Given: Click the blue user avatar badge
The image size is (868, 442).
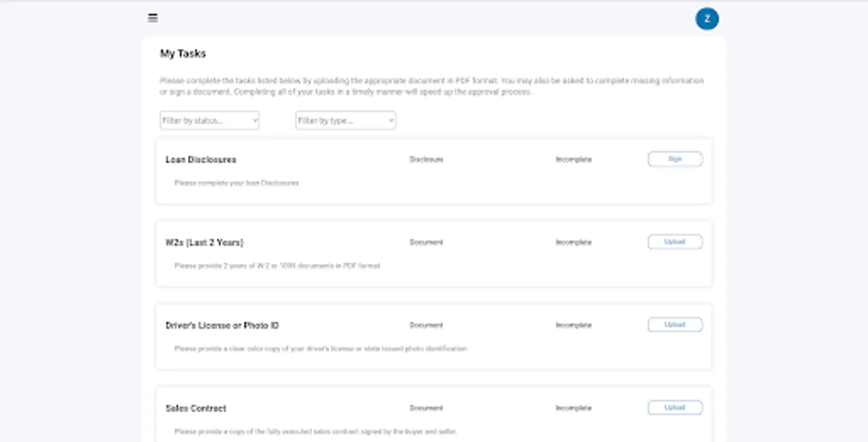Looking at the screenshot, I should click(x=707, y=19).
